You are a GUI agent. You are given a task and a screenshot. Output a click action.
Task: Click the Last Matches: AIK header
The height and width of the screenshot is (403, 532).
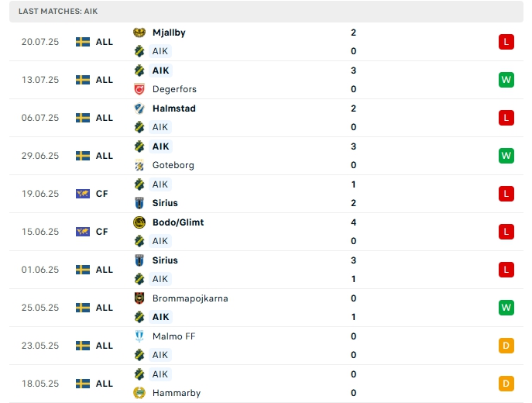(x=59, y=12)
